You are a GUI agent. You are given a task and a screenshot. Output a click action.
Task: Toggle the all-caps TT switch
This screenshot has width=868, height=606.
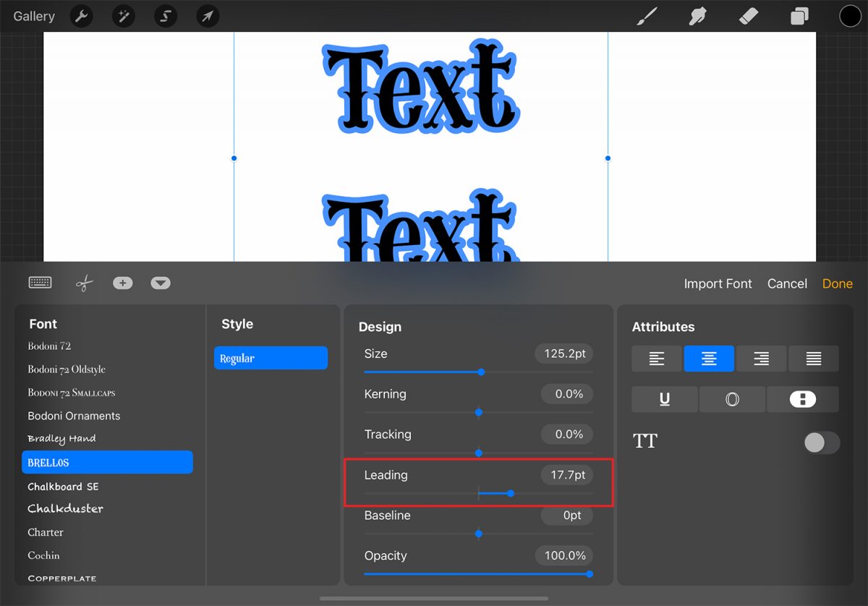(x=822, y=443)
